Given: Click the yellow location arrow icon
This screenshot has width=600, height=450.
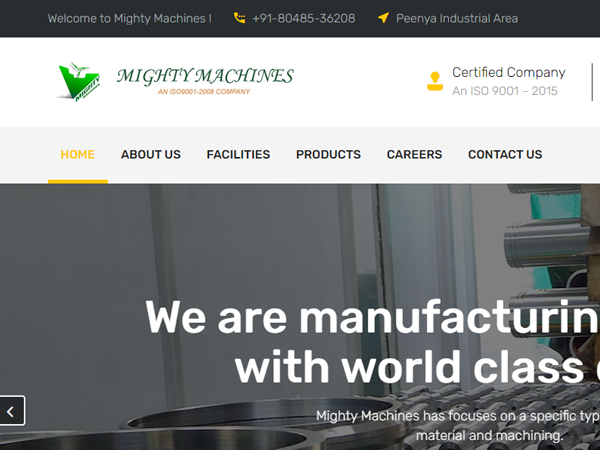Looking at the screenshot, I should tap(383, 18).
